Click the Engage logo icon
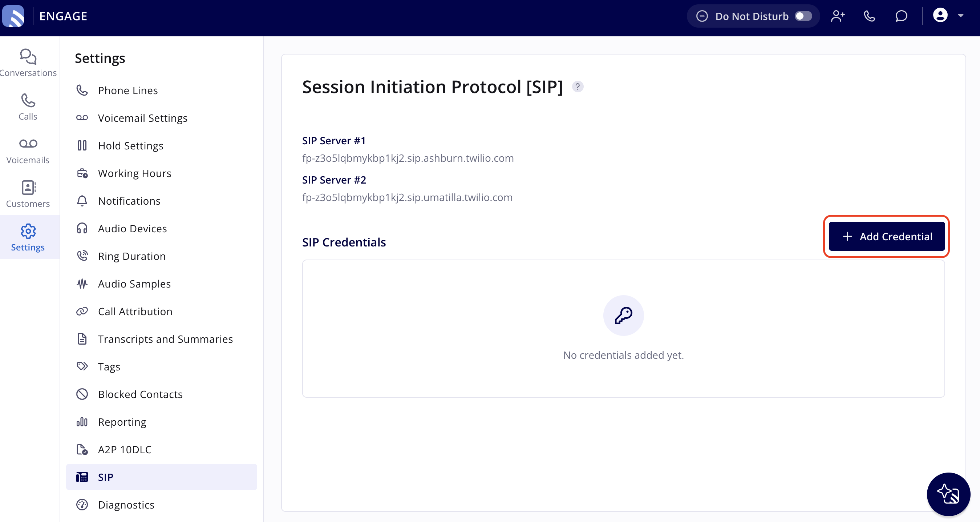The height and width of the screenshot is (522, 980). coord(13,16)
